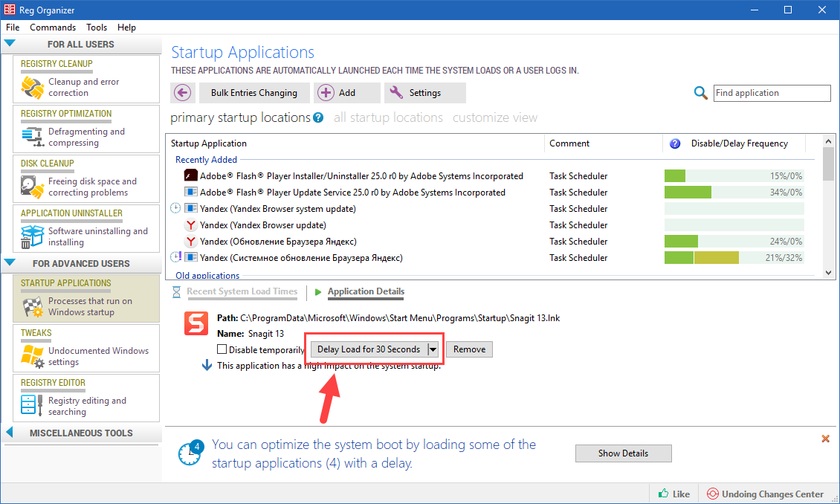Image resolution: width=840 pixels, height=504 pixels.
Task: Click the Settings wrench icon
Action: pos(398,92)
